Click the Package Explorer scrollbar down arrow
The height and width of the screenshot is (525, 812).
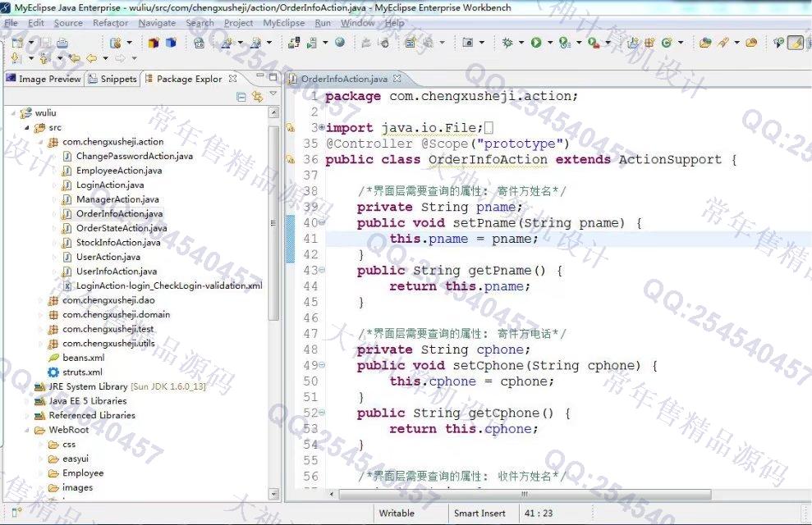pyautogui.click(x=274, y=495)
